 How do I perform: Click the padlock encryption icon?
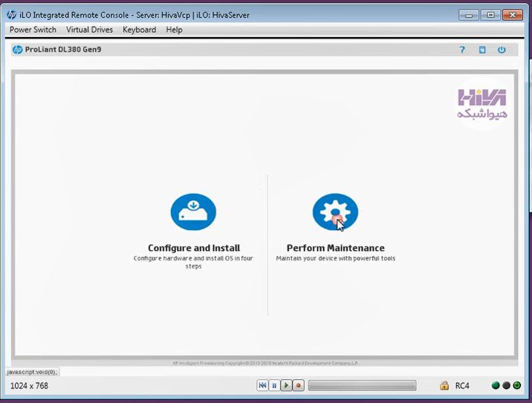pos(444,385)
